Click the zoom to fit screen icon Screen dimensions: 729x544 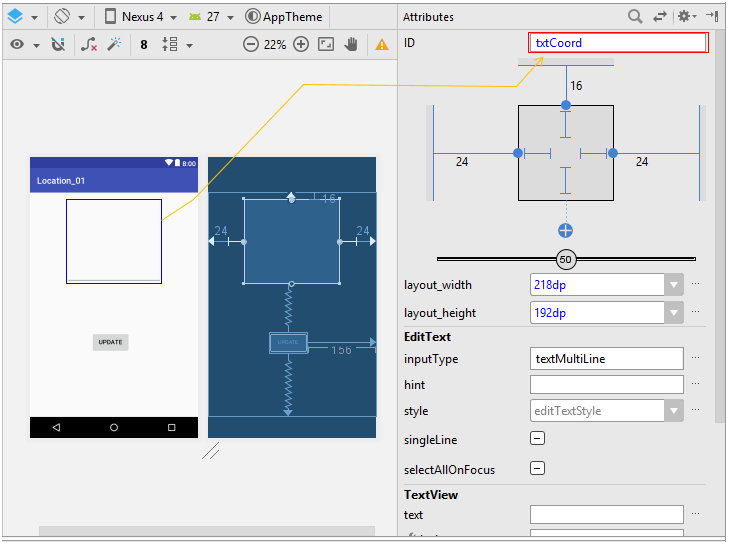[x=326, y=45]
